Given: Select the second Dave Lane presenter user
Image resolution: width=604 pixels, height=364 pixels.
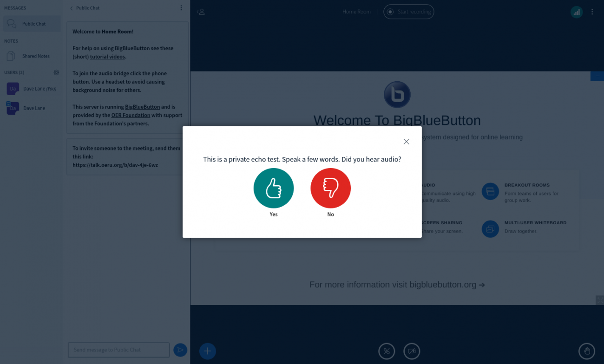Looking at the screenshot, I should pyautogui.click(x=32, y=108).
